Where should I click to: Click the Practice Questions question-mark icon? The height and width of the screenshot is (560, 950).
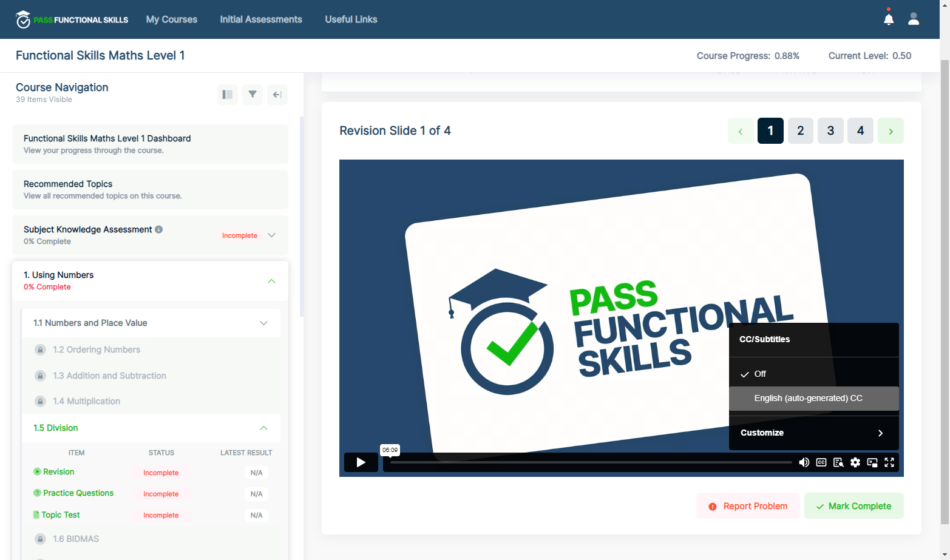(37, 493)
